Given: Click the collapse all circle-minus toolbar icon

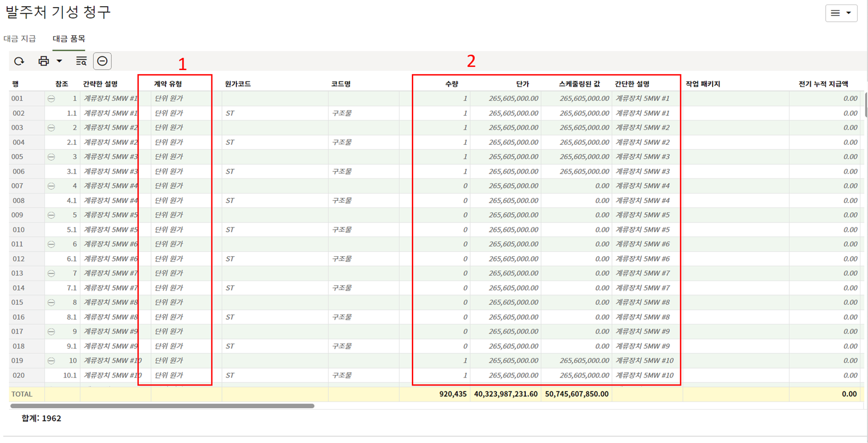Looking at the screenshot, I should (102, 61).
